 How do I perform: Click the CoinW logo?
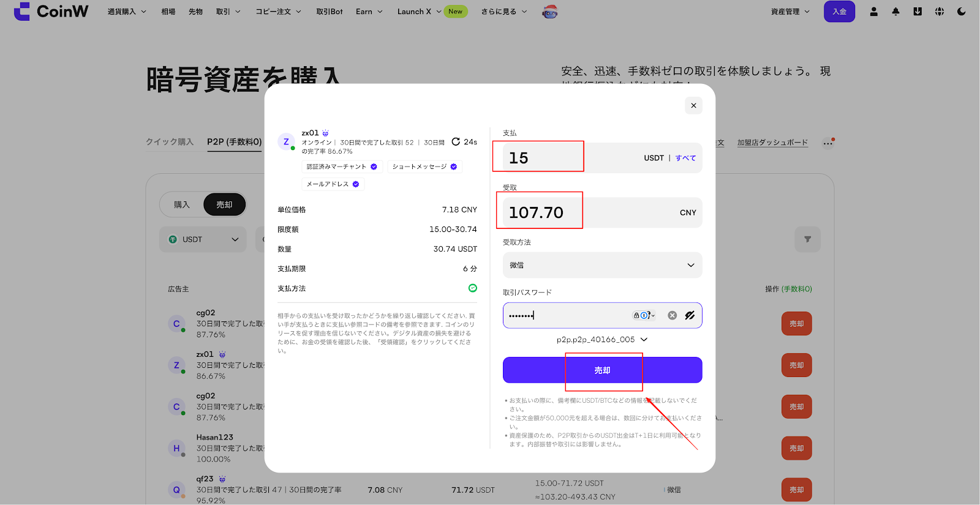51,12
